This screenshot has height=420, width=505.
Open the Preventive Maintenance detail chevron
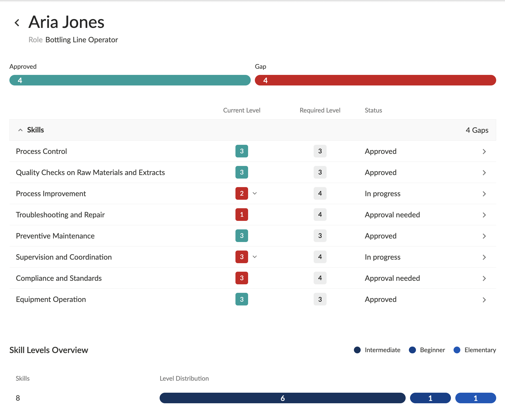pos(484,236)
